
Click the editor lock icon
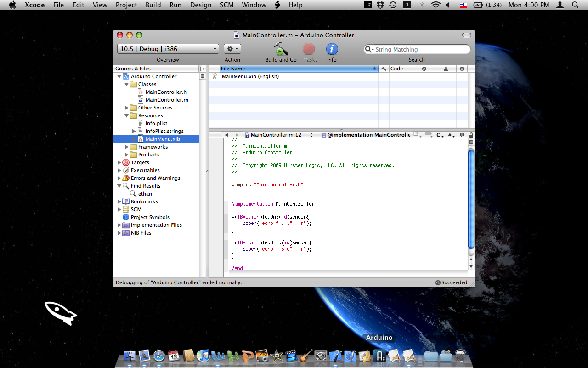point(471,135)
